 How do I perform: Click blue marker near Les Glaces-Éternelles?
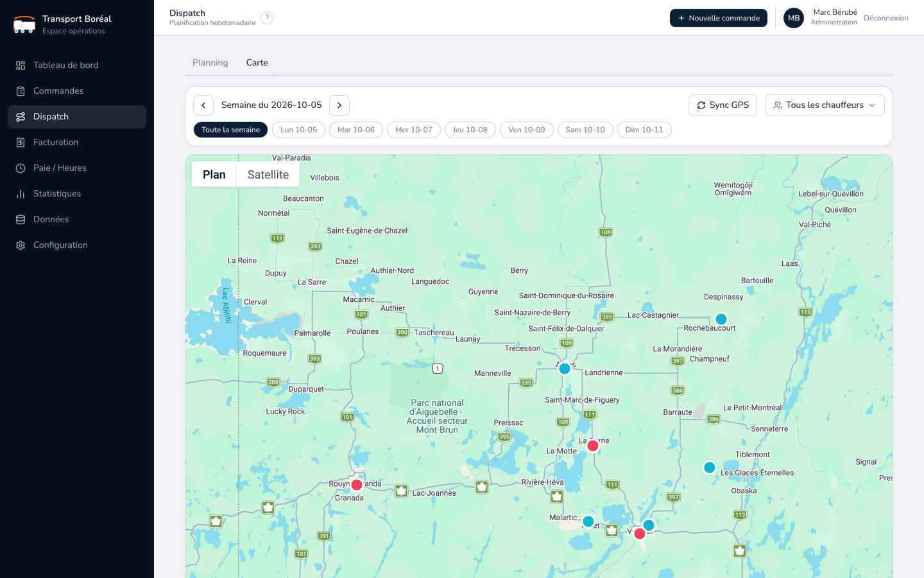coord(710,468)
